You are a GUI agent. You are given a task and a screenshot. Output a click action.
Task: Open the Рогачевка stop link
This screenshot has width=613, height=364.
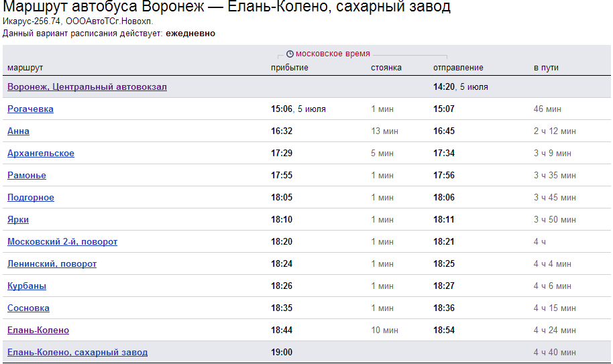pyautogui.click(x=30, y=109)
